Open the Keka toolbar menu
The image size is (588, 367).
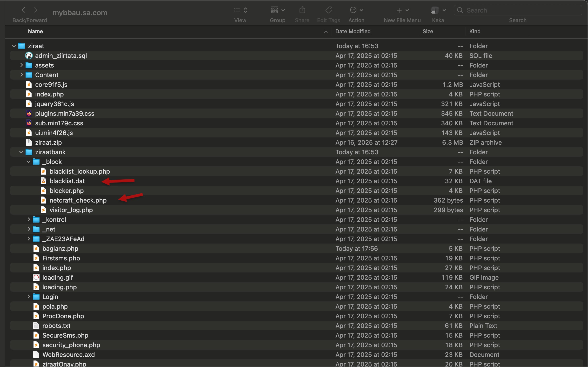click(438, 10)
